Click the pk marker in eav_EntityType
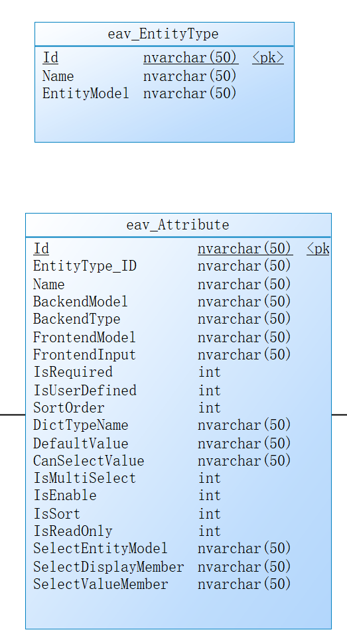Screen dimensions: 347x644 click(x=268, y=58)
